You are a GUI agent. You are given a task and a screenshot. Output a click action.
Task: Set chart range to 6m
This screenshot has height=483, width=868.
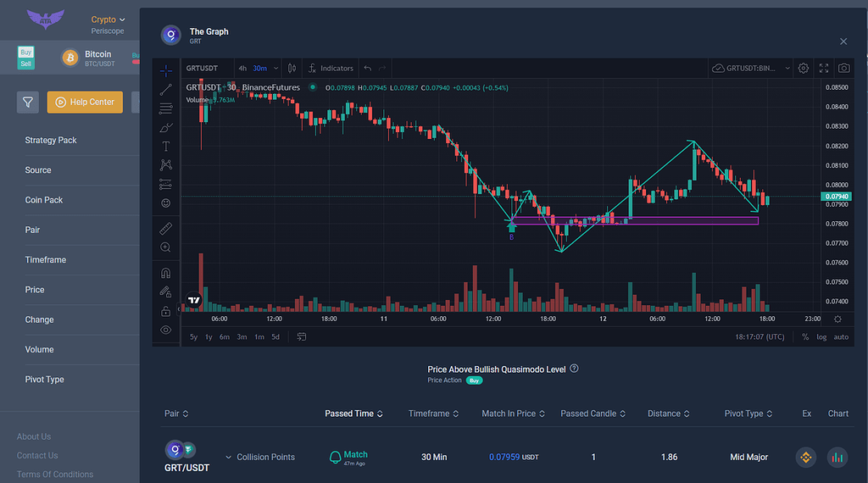point(224,336)
